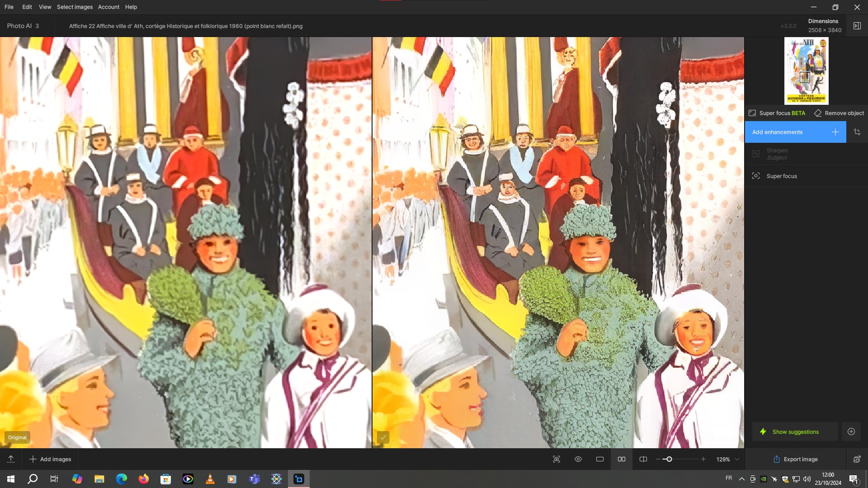Open the Account menu
The image size is (868, 488).
tap(108, 7)
